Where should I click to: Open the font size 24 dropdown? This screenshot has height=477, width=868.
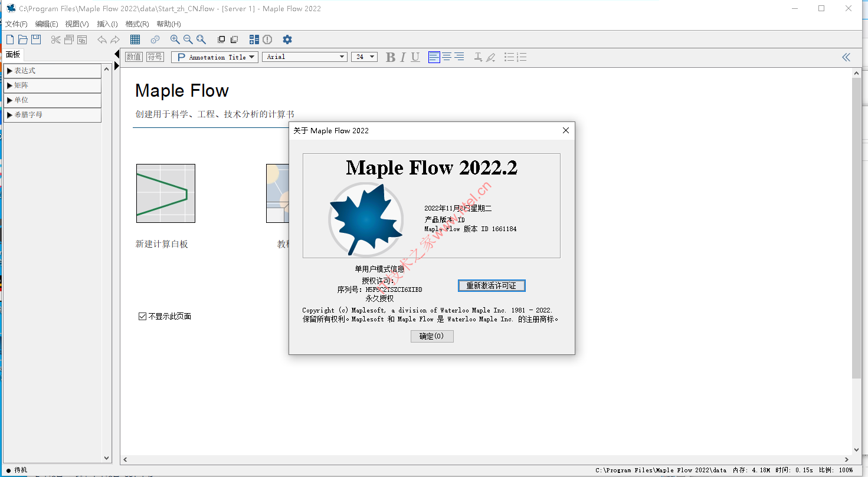click(364, 57)
